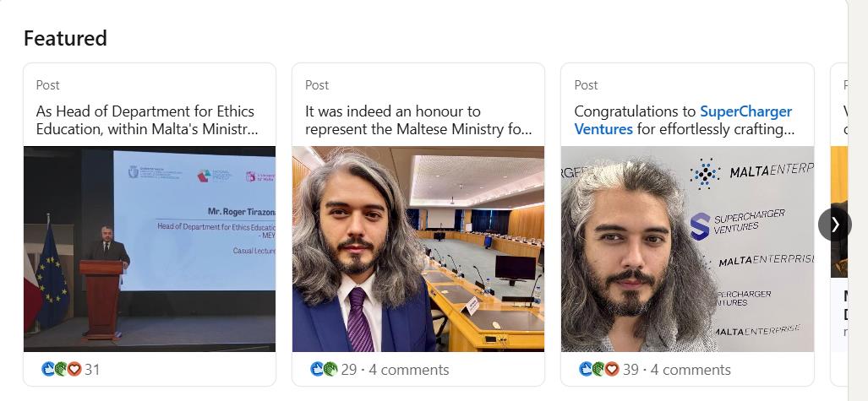Follow the SuperCharger Ventures link
Screen dimensions: 868x401
tap(745, 111)
